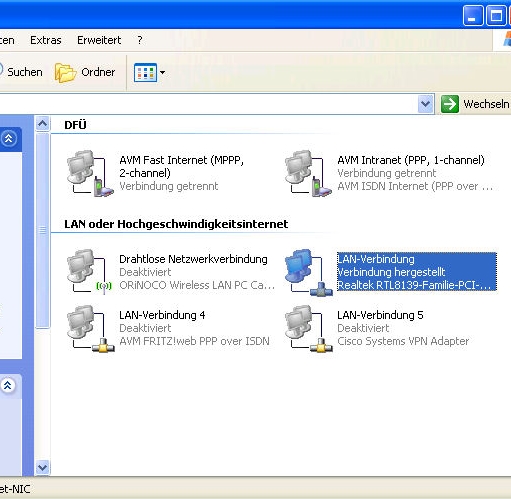Click the scrollbar down arrow

click(x=42, y=467)
